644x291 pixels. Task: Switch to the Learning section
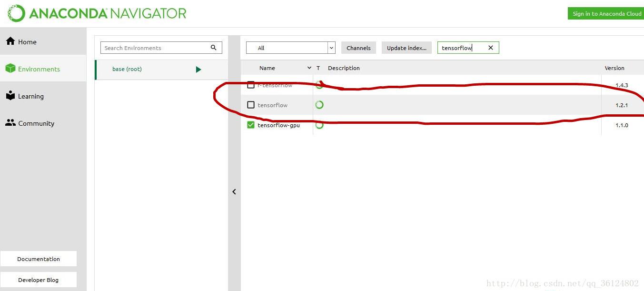tap(30, 96)
